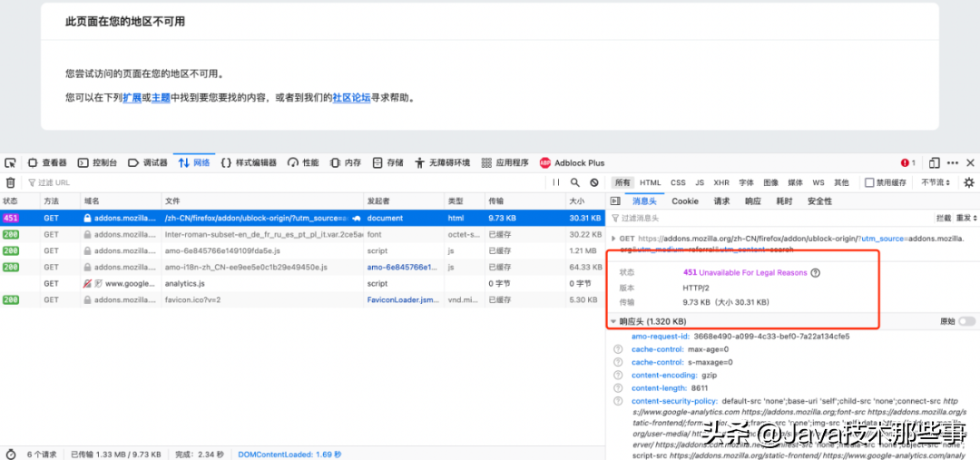Pause network recording with the pause icon
Screen dimensions: 980x460
(x=556, y=182)
